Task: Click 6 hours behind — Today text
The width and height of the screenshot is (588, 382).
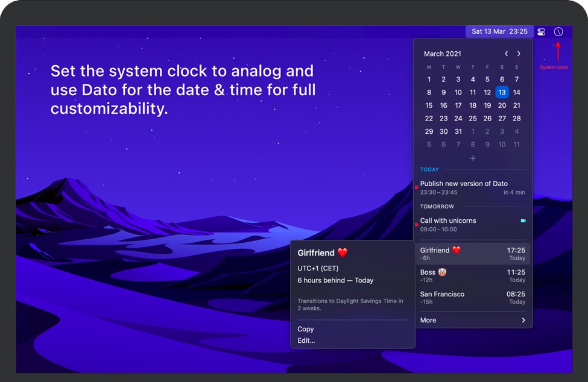Action: pyautogui.click(x=335, y=280)
